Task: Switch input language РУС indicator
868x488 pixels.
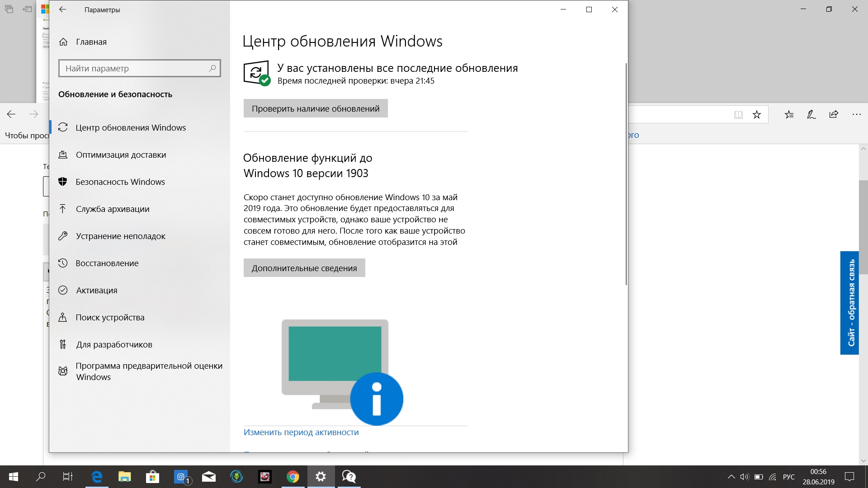Action: [789, 477]
